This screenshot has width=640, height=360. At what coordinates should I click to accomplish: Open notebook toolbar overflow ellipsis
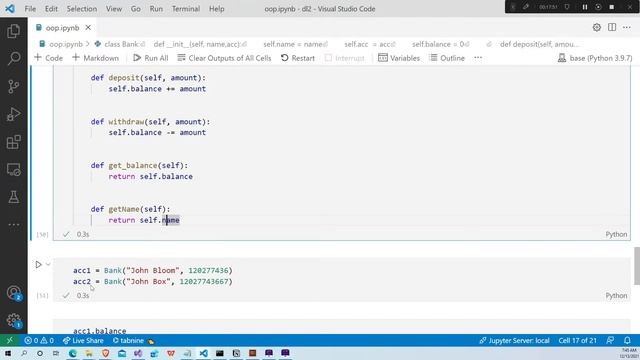tap(478, 58)
